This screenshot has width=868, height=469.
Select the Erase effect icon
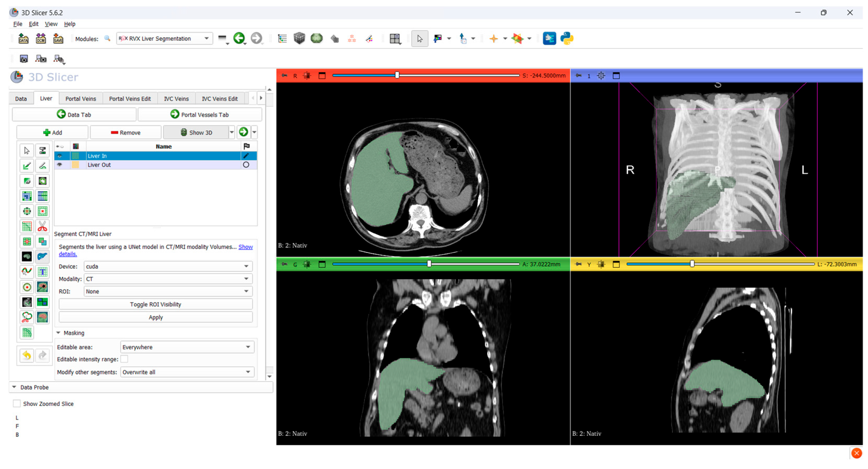(x=27, y=181)
